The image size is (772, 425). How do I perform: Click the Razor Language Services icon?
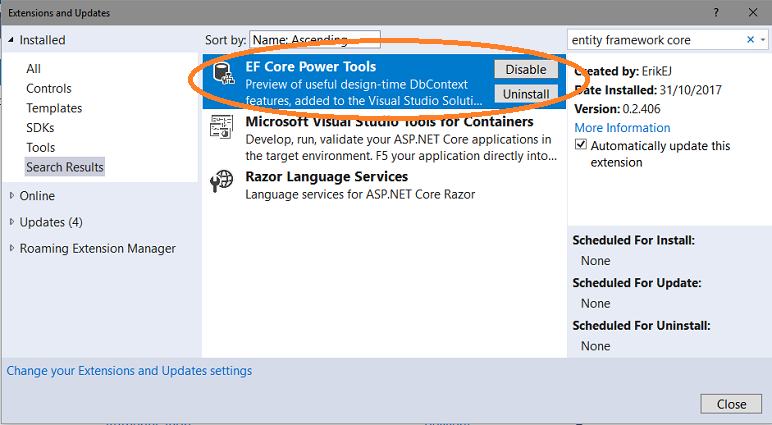pos(221,181)
